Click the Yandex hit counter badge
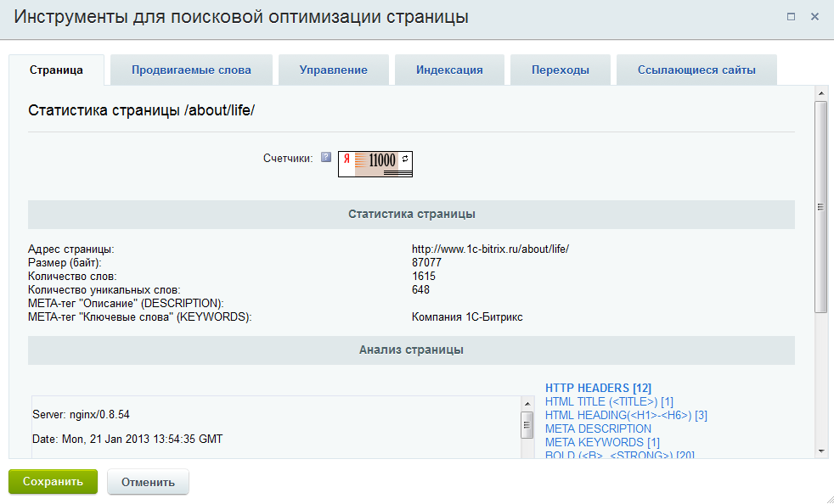This screenshot has width=834, height=504. pyautogui.click(x=374, y=164)
